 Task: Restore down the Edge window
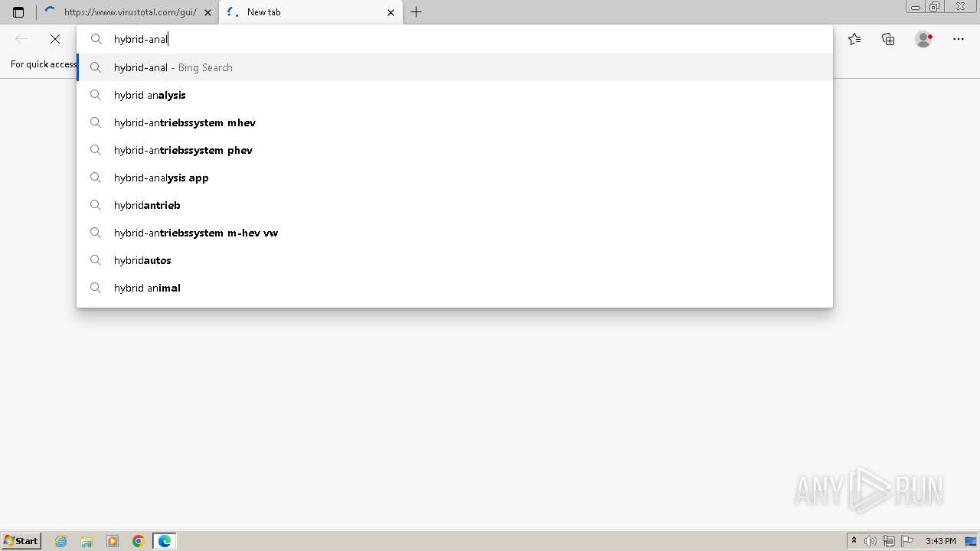click(x=935, y=6)
